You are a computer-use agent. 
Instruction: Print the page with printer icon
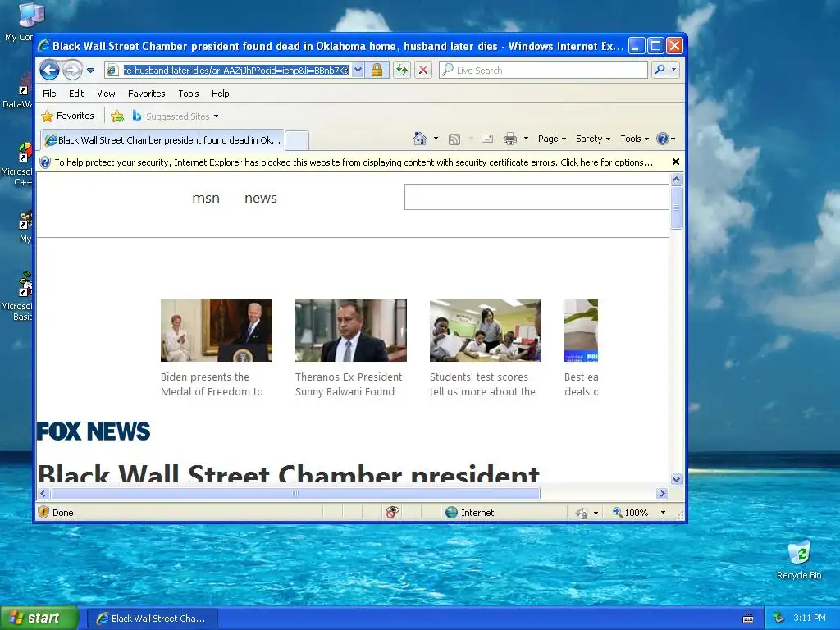point(510,139)
